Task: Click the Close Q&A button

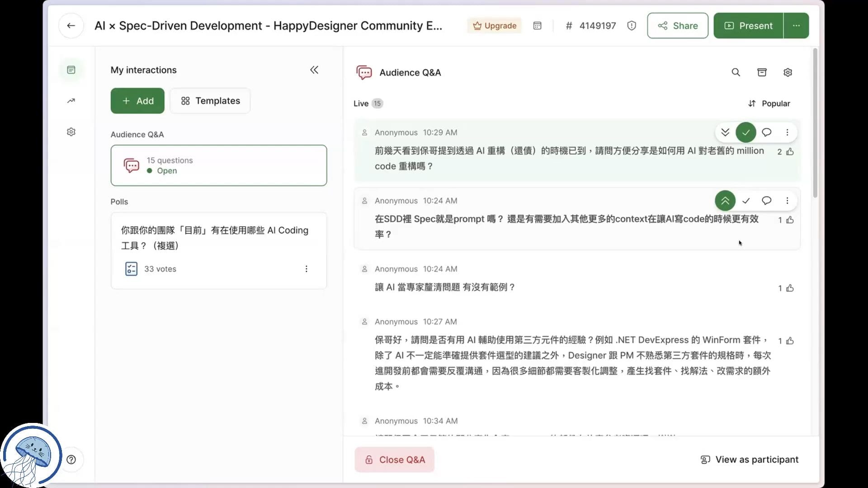Action: (x=394, y=460)
